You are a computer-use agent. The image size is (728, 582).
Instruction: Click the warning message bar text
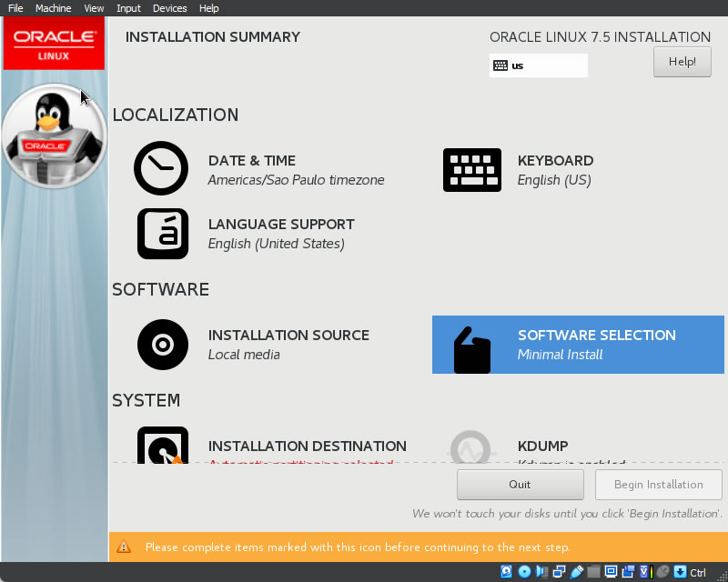[x=358, y=547]
